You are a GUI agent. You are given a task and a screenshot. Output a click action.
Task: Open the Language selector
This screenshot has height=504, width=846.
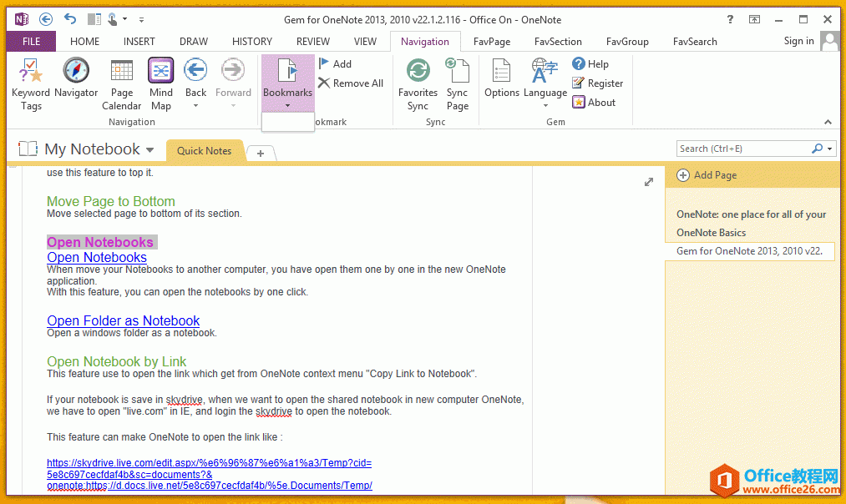click(x=545, y=78)
